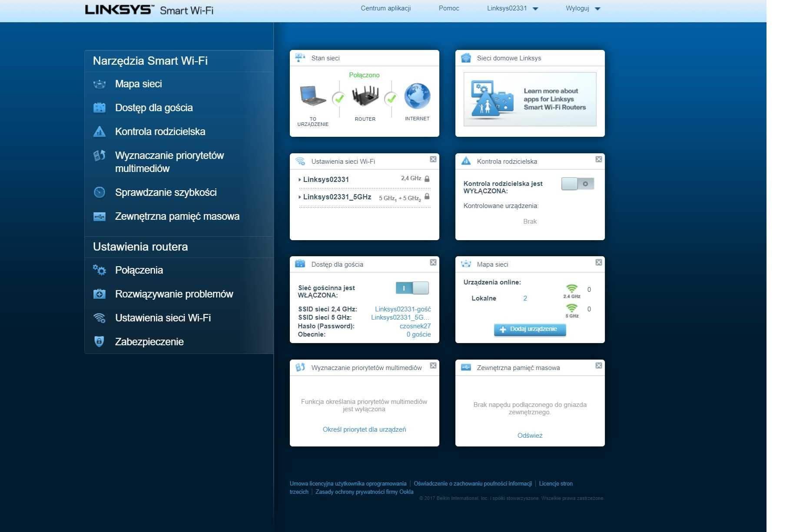The width and height of the screenshot is (793, 532).
Task: Open the Wyloguj dropdown arrow
Action: (597, 9)
